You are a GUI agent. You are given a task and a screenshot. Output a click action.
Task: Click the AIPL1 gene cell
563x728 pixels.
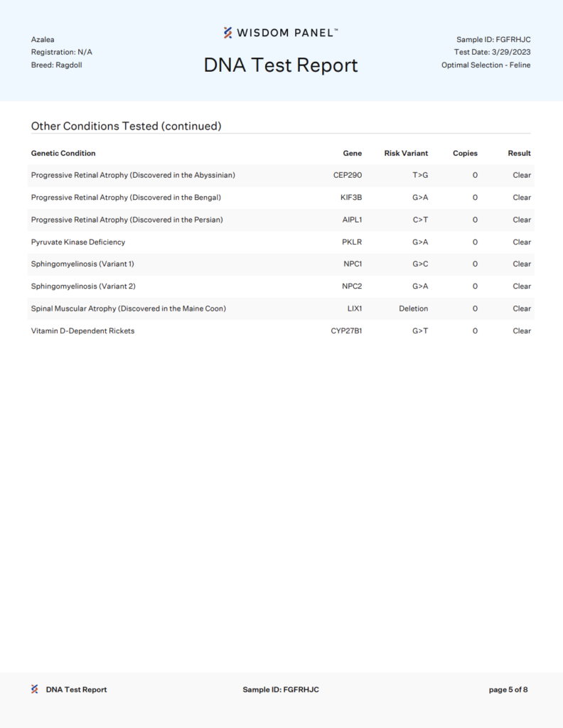tap(353, 220)
